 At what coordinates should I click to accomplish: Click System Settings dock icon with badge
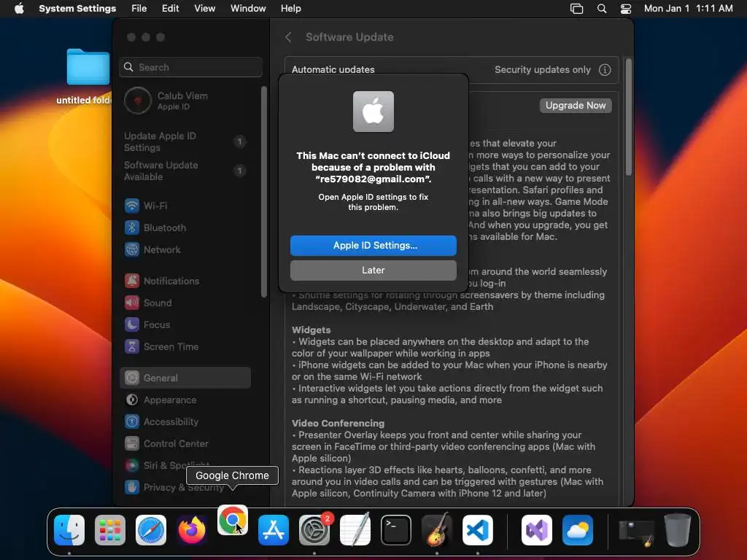[314, 529]
